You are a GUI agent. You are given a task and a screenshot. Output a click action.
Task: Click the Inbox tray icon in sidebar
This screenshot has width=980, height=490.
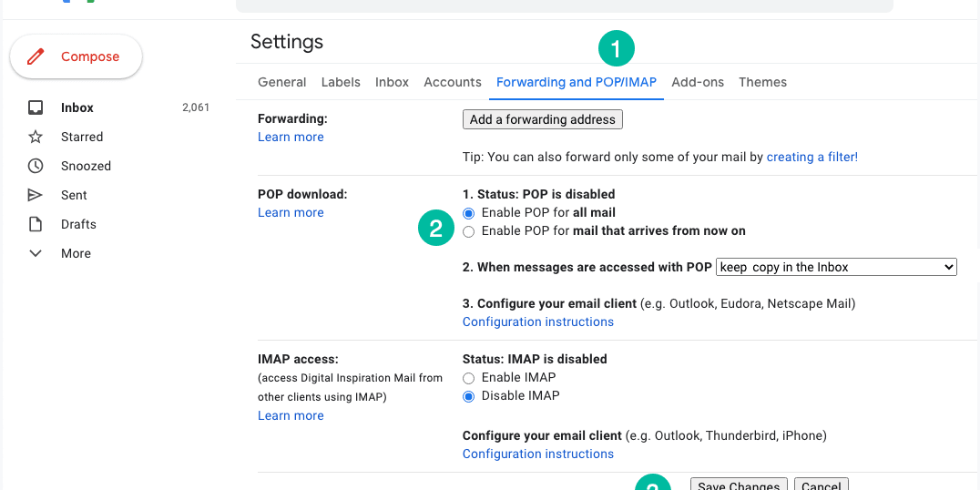click(x=36, y=107)
